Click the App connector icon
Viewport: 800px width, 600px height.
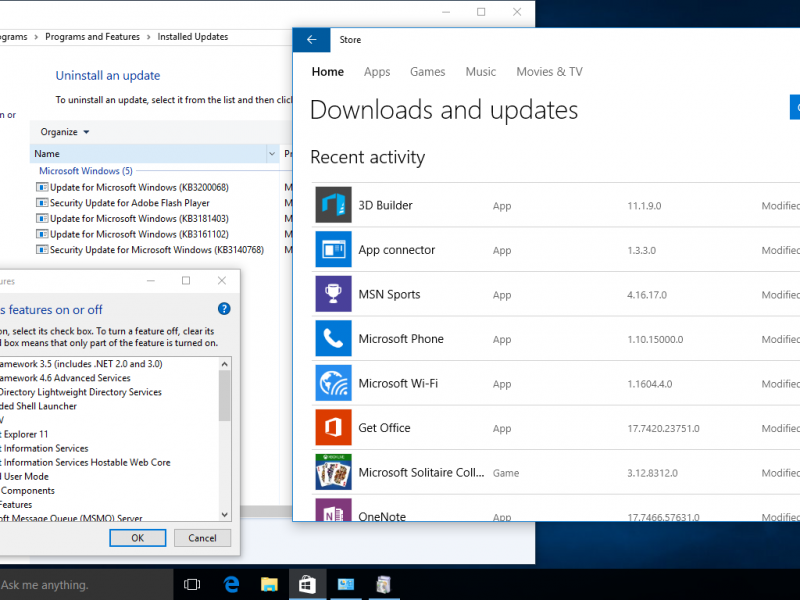(x=333, y=249)
